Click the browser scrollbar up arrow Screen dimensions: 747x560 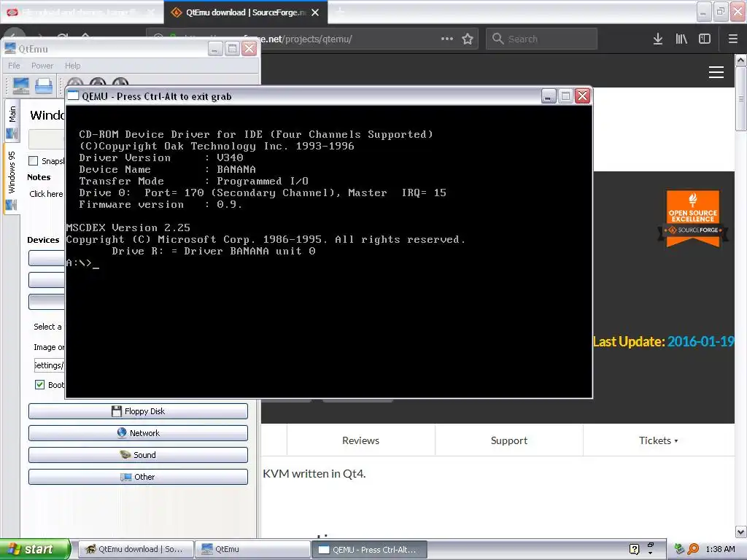tap(740, 61)
